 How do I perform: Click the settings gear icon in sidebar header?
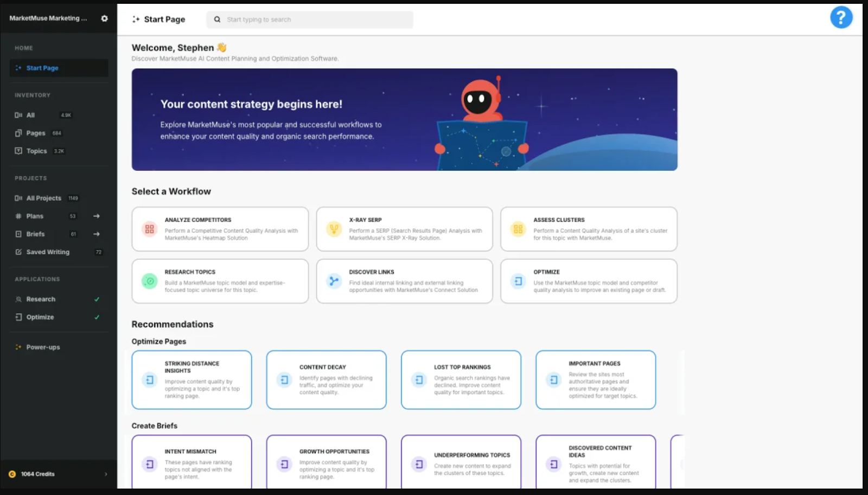point(104,18)
